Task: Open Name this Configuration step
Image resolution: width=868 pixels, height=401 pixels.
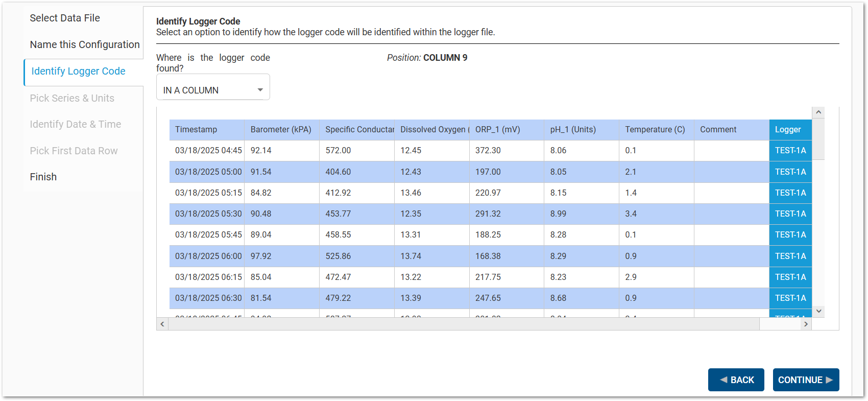Action: 85,44
